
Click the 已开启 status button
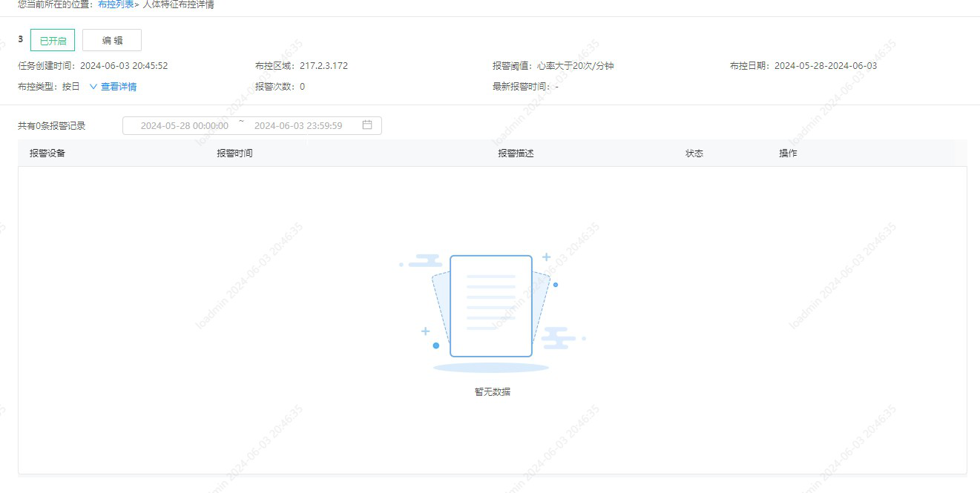[53, 41]
